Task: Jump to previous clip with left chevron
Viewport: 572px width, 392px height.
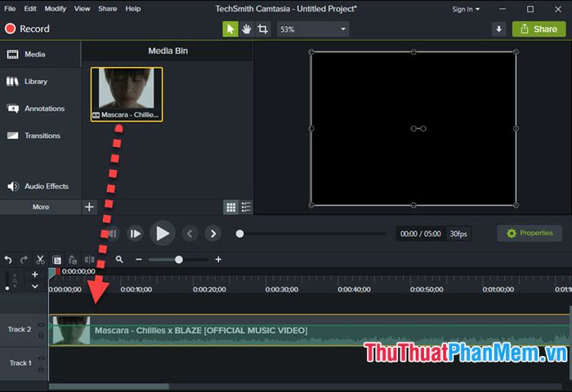Action: 190,234
